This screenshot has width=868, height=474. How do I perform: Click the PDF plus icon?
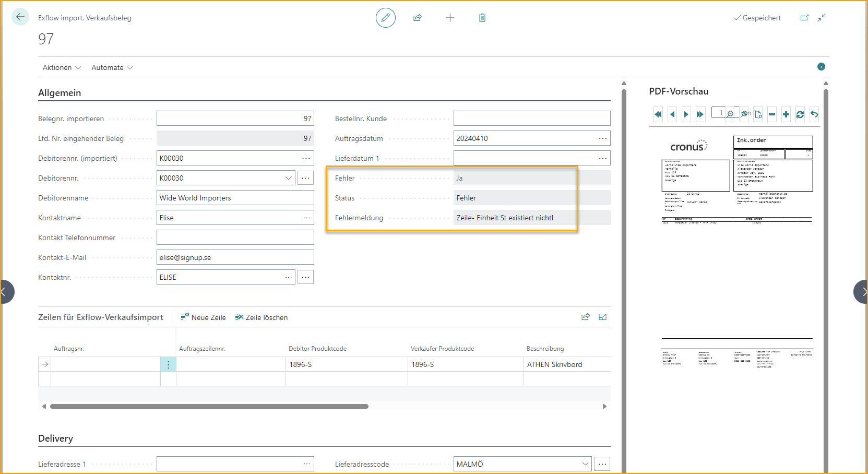786,114
